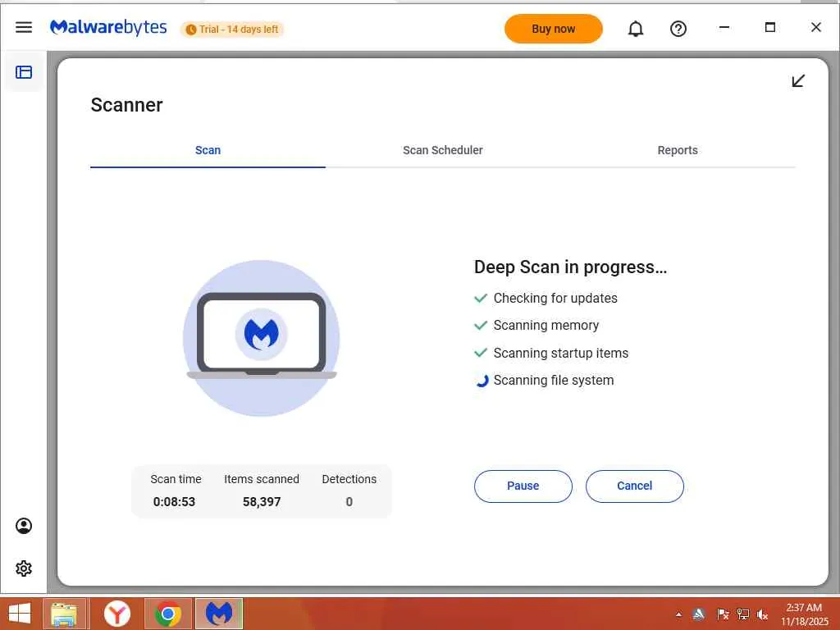Collapse the Scanner card with arrow icon
Viewport: 840px width, 630px height.
798,81
